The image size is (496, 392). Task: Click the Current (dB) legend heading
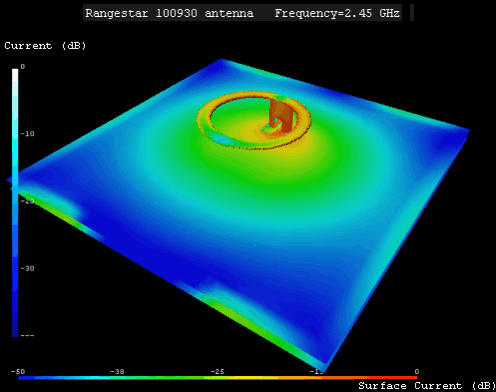point(45,46)
